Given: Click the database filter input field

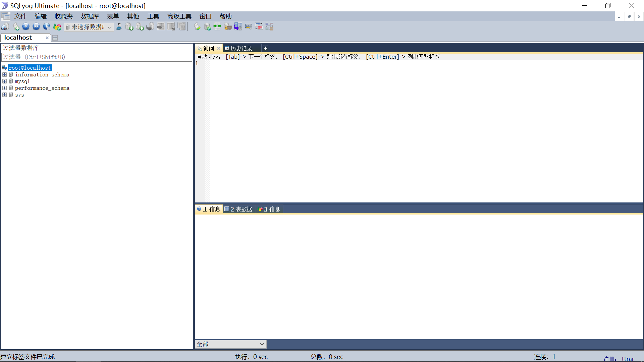Looking at the screenshot, I should tap(97, 57).
